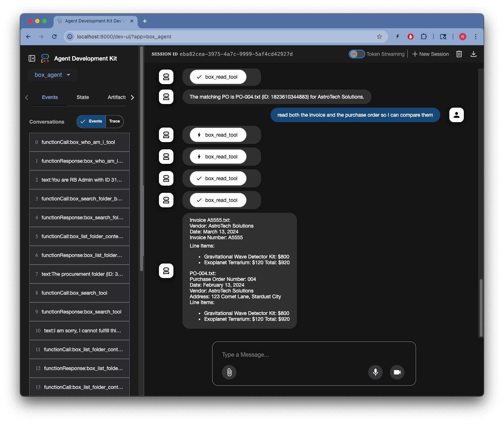This screenshot has height=423, width=504.
Task: Delete the current session with trash icon
Action: click(x=459, y=54)
